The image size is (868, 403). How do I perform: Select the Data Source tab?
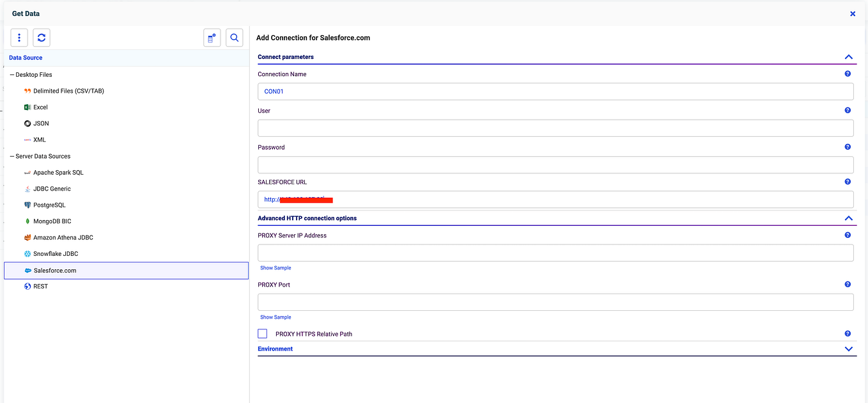click(26, 57)
